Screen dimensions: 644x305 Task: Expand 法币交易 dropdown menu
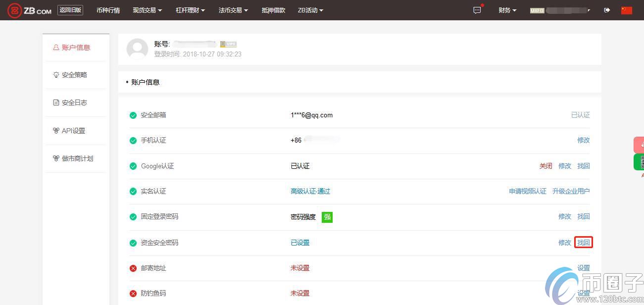pos(233,10)
